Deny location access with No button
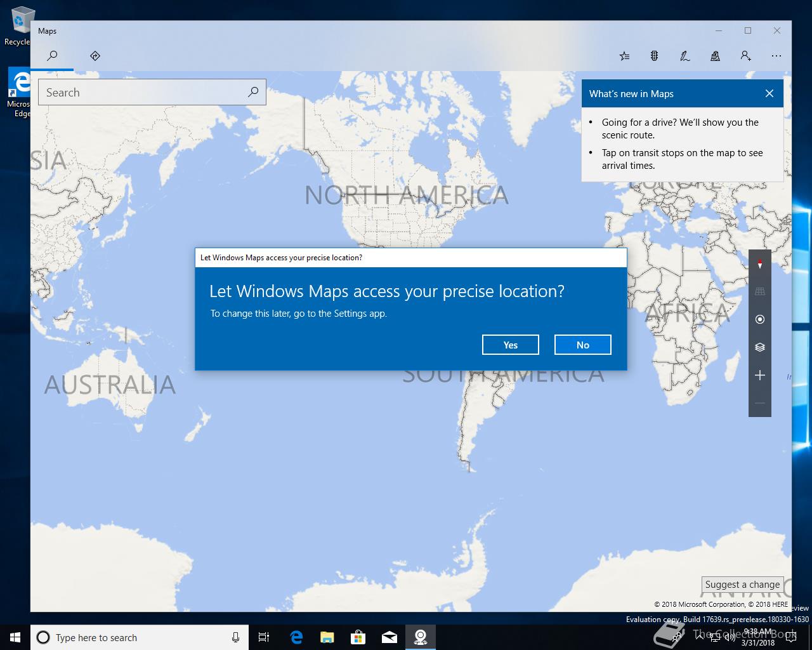Screen dimensions: 812x650 (x=583, y=345)
